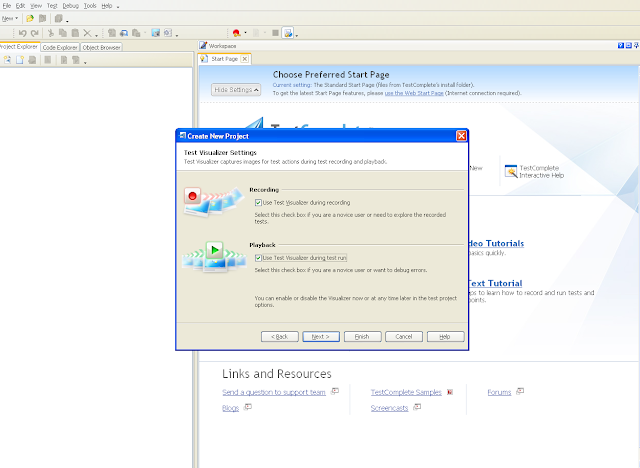
Task: Click the red Record toolbar icon
Action: [x=236, y=33]
